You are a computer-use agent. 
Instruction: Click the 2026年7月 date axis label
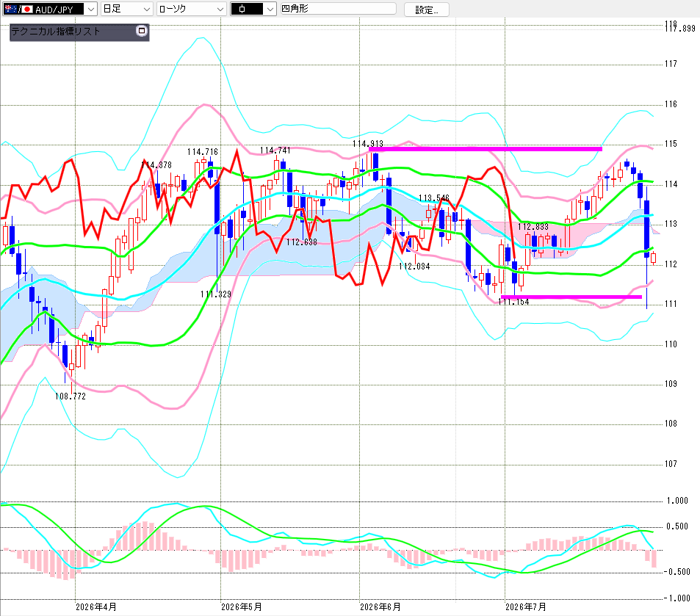(x=525, y=607)
